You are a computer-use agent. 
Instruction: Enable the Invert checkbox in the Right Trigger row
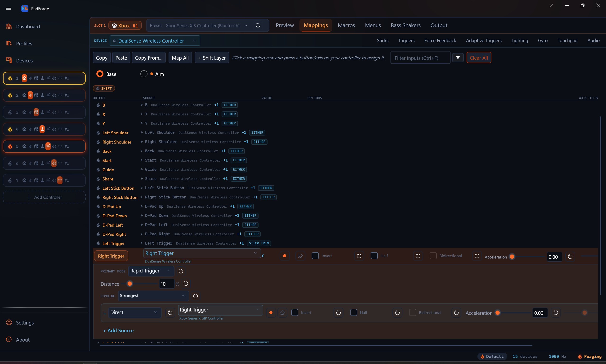(315, 256)
